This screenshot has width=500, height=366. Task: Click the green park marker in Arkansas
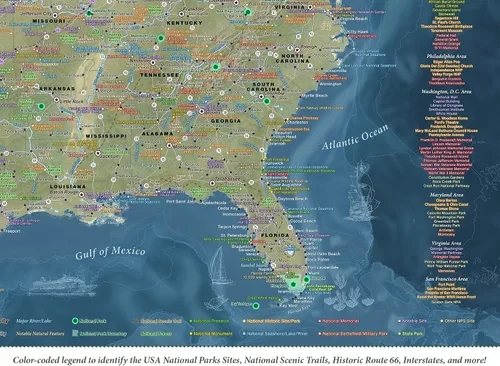pos(41,106)
